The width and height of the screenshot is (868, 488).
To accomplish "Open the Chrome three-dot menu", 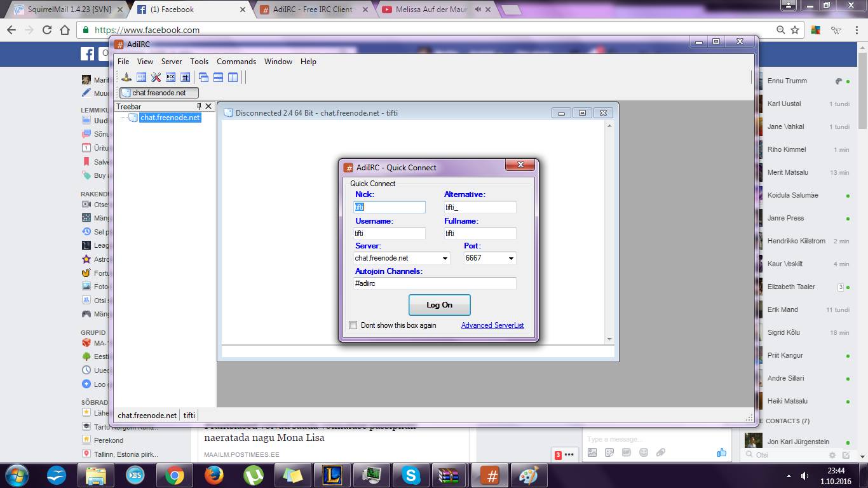I will click(x=857, y=30).
